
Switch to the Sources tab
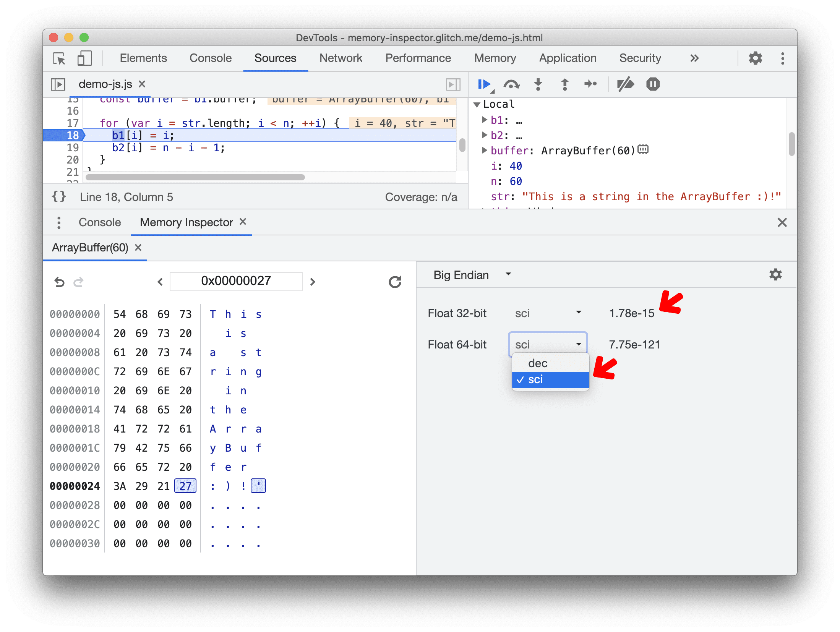click(274, 58)
